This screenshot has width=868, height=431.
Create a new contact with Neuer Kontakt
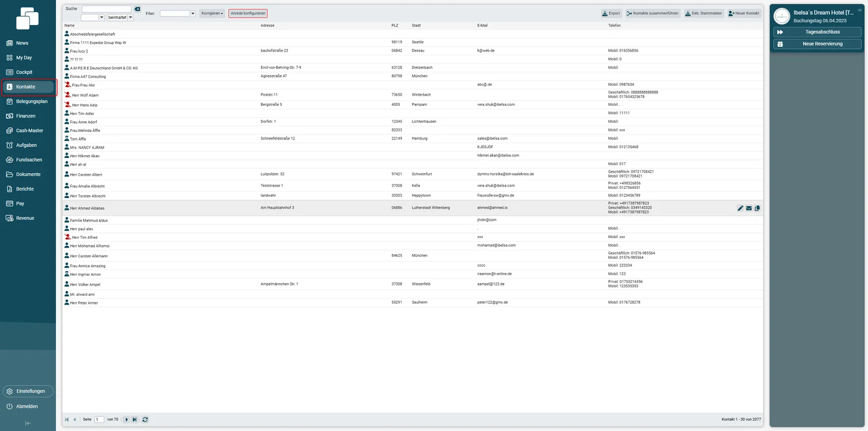pyautogui.click(x=744, y=14)
